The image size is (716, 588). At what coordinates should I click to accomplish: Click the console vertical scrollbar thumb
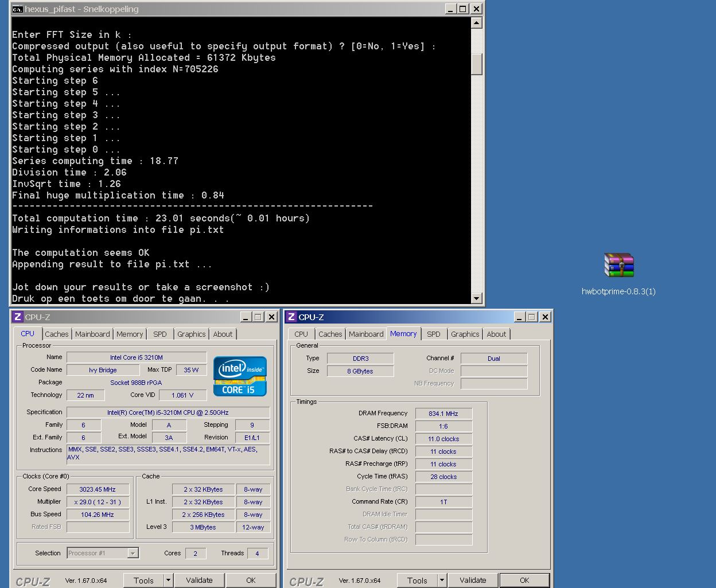point(476,64)
